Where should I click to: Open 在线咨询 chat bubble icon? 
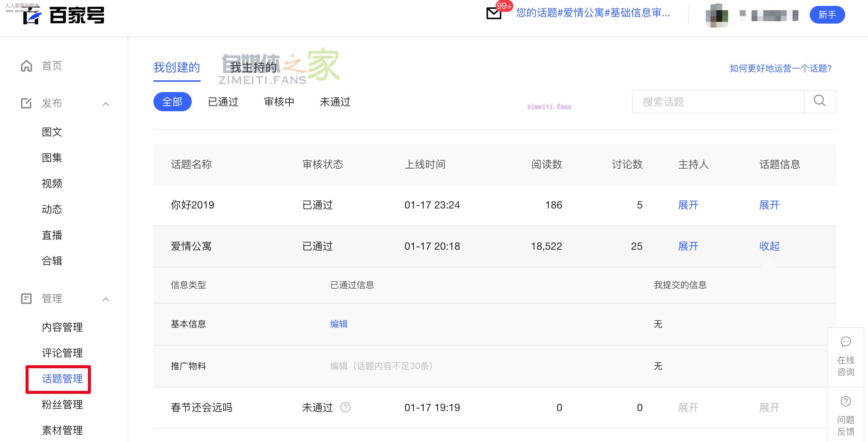(846, 342)
